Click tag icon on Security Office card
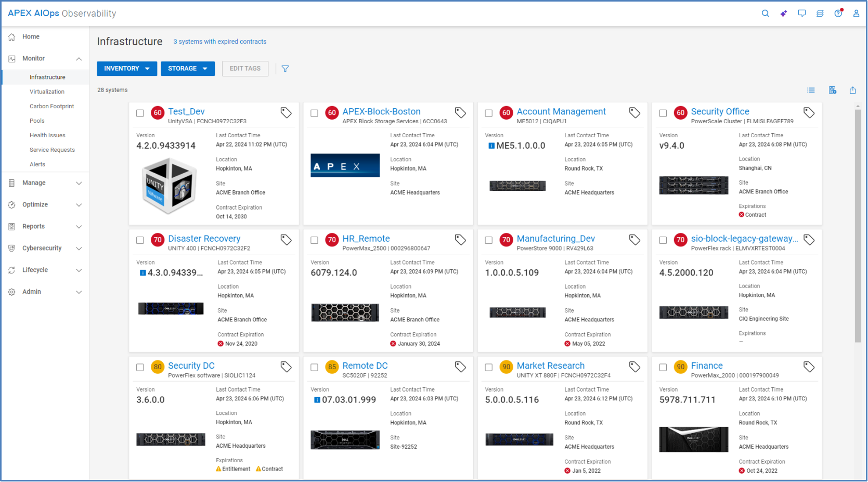 coord(809,113)
